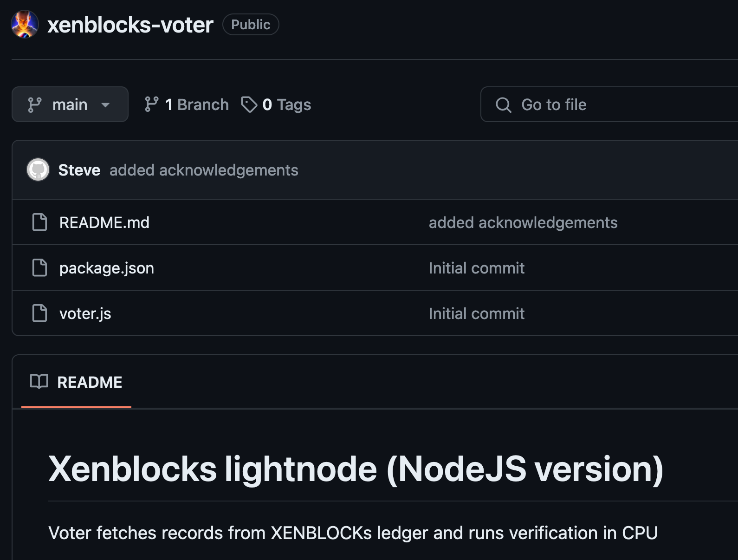Open the 1 Branch listing
The image size is (738, 560).
point(197,104)
